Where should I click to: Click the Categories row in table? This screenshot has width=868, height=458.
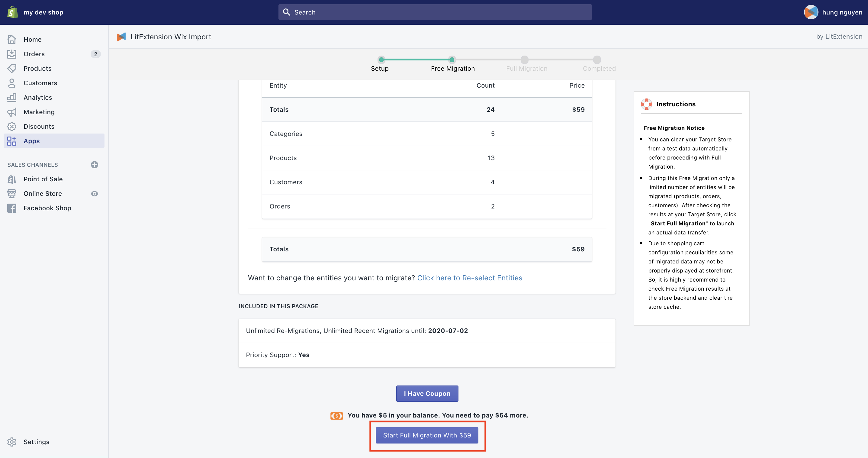coord(426,134)
